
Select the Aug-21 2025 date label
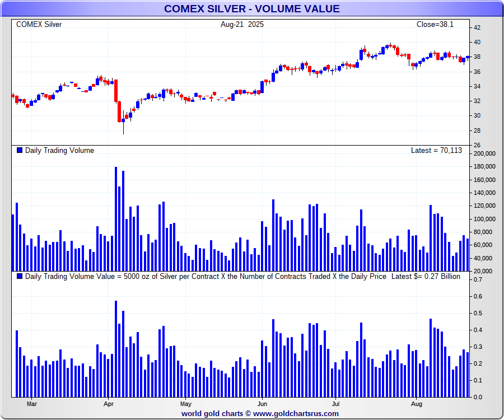pyautogui.click(x=242, y=24)
